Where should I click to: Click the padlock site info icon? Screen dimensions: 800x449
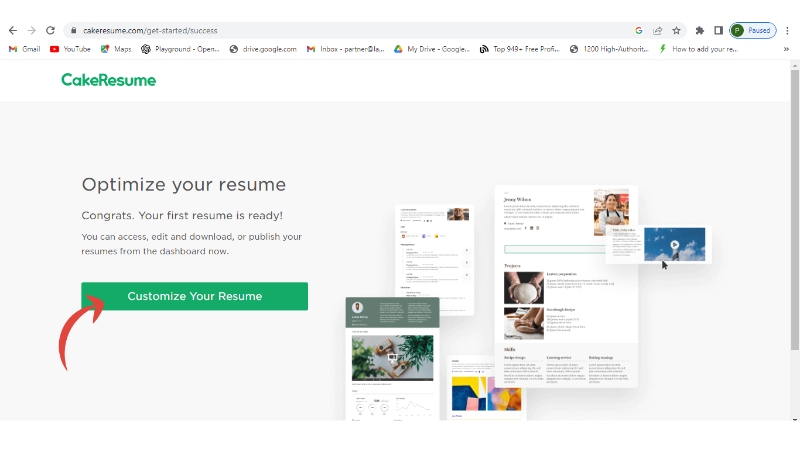click(72, 31)
